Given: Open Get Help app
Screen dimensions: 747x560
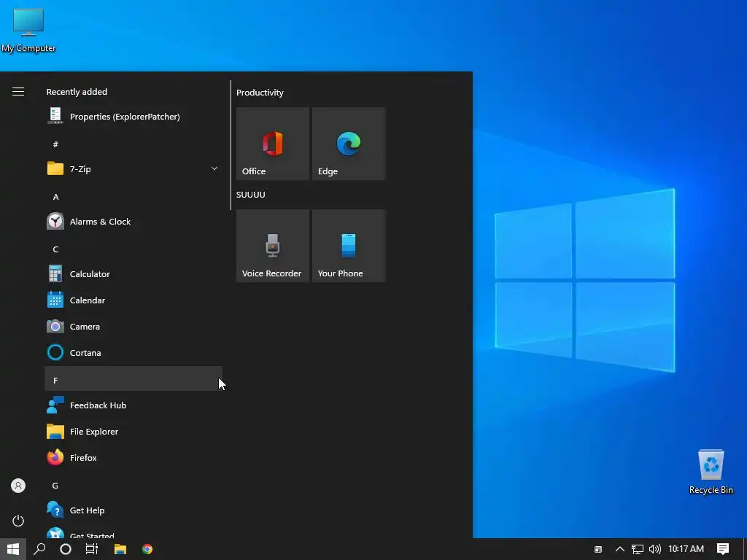Looking at the screenshot, I should click(x=133, y=510).
